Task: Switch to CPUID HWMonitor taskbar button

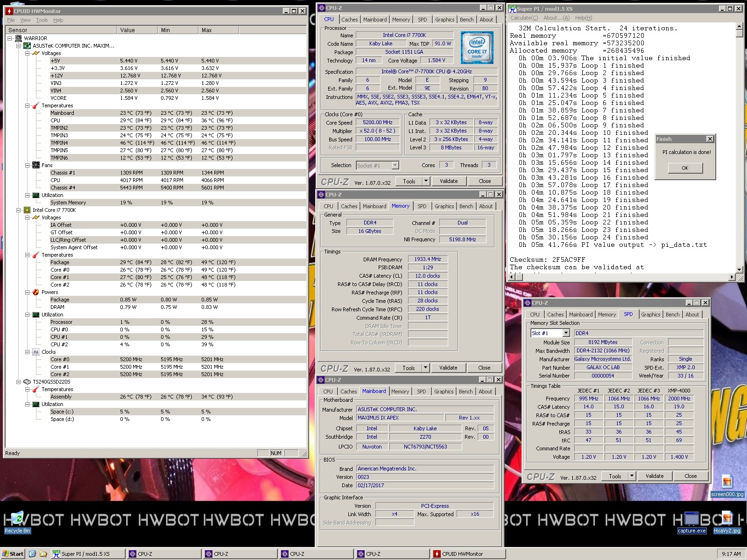Action: [x=468, y=554]
